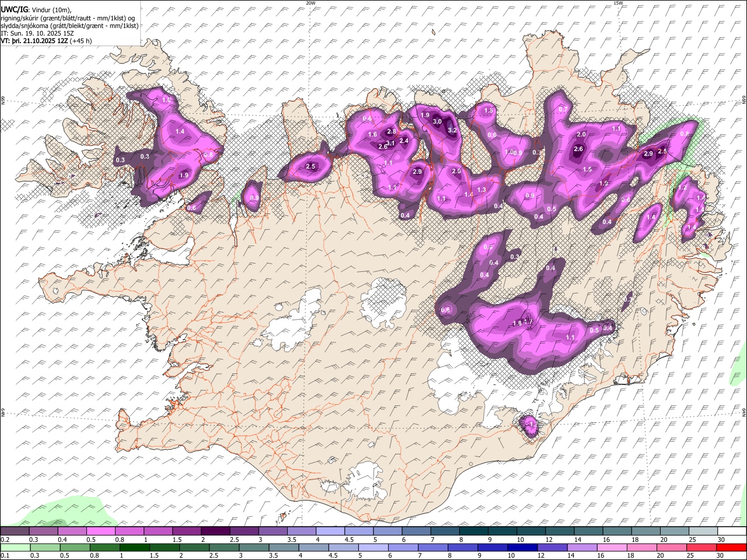Click the '30' label in the bottom legend row
The image size is (747, 560).
point(720,556)
